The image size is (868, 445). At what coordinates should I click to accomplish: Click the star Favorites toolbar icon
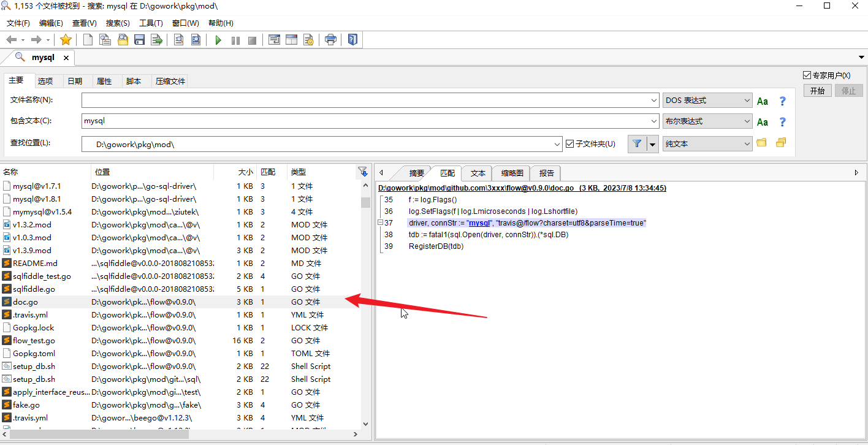pos(66,40)
